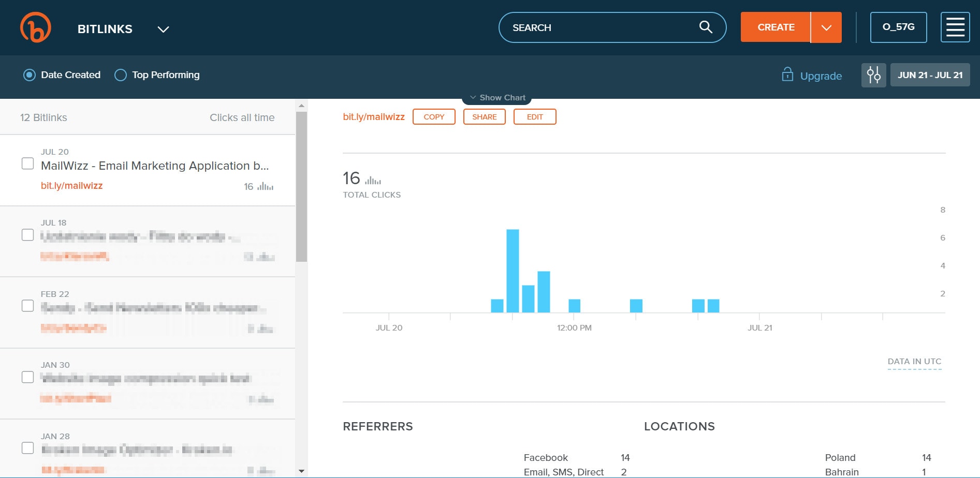Select Date Created radio button
The height and width of the screenshot is (478, 980).
click(30, 75)
